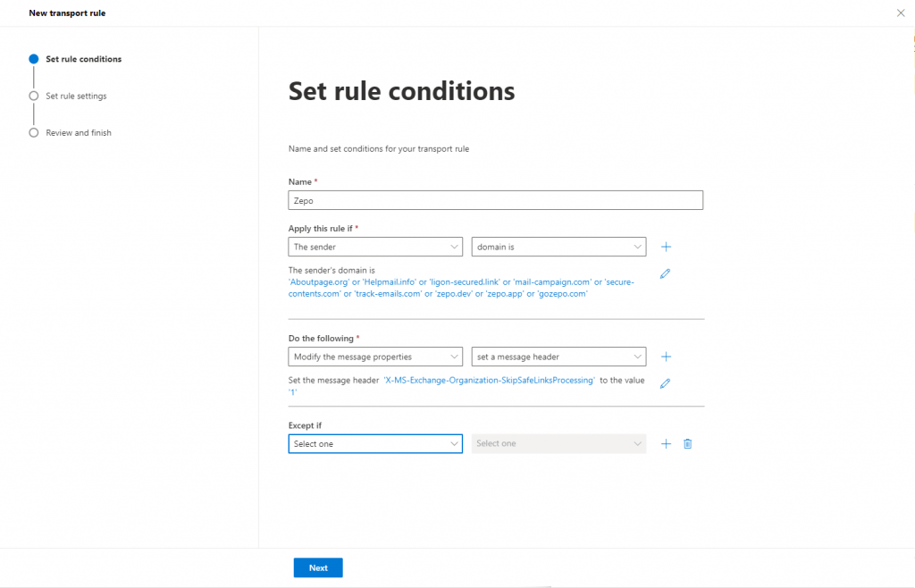Image resolution: width=915 pixels, height=588 pixels.
Task: Click the Next button
Action: 318,567
